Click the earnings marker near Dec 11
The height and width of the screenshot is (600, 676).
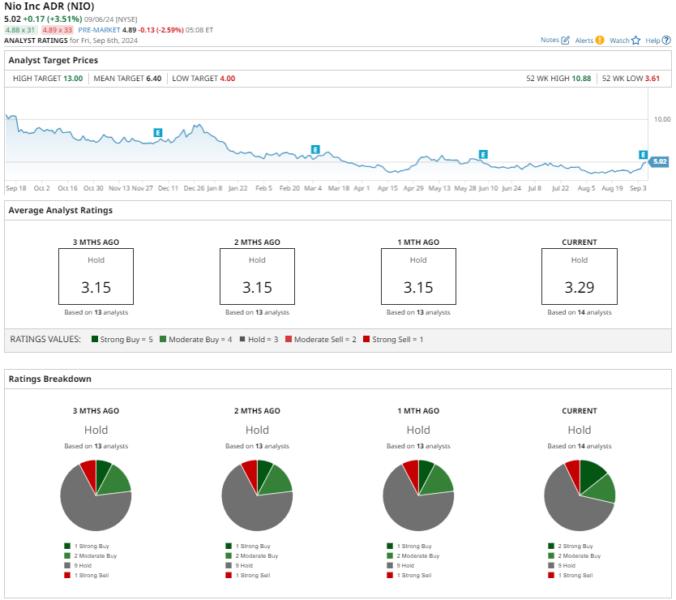158,132
